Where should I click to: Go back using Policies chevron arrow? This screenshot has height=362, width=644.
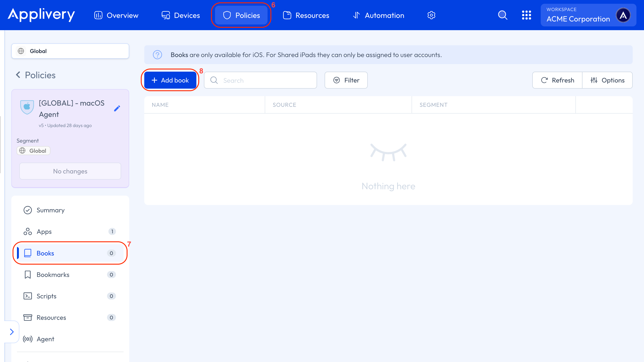[x=18, y=75]
